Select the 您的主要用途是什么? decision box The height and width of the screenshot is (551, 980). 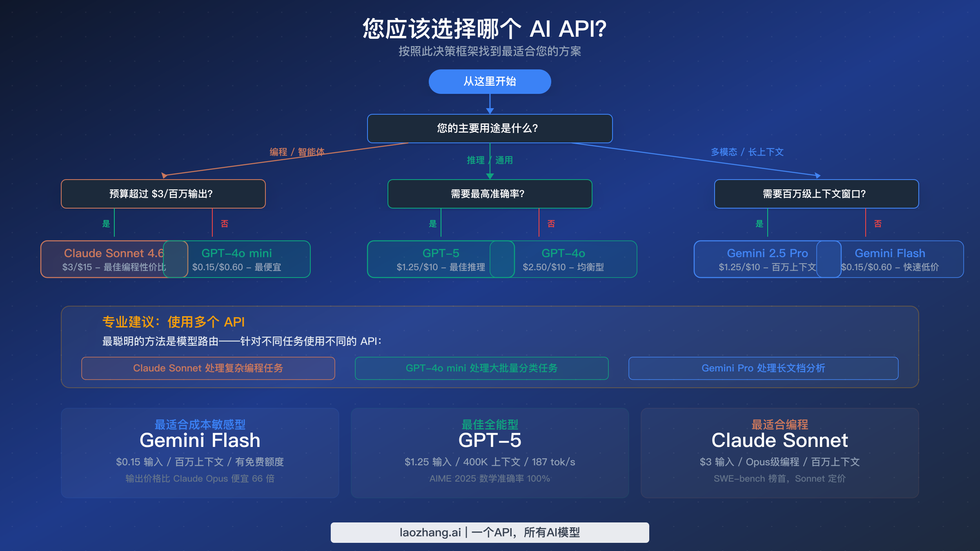pyautogui.click(x=490, y=128)
